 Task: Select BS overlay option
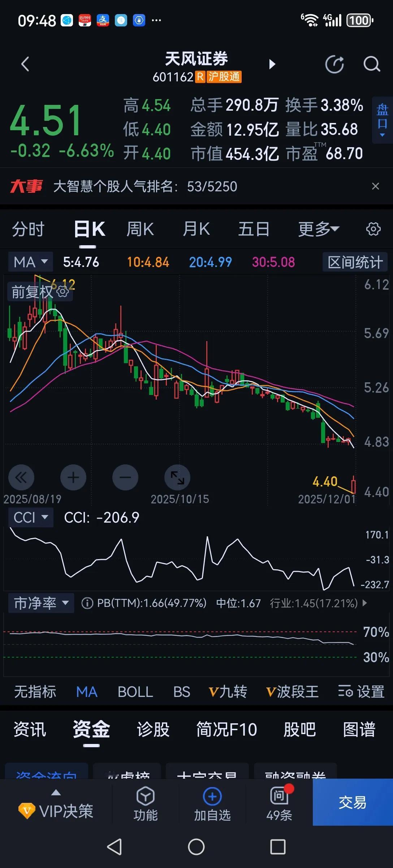pyautogui.click(x=182, y=692)
